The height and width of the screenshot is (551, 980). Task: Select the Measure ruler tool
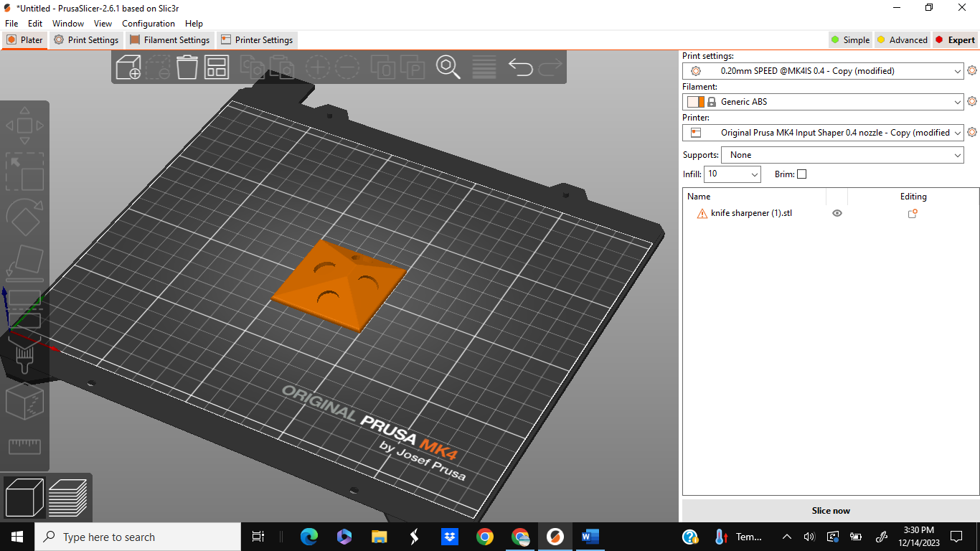coord(24,446)
